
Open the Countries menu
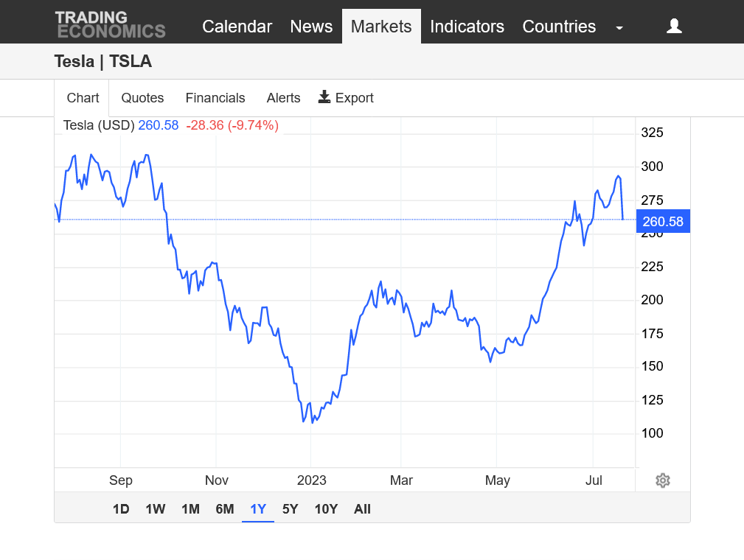click(x=559, y=27)
